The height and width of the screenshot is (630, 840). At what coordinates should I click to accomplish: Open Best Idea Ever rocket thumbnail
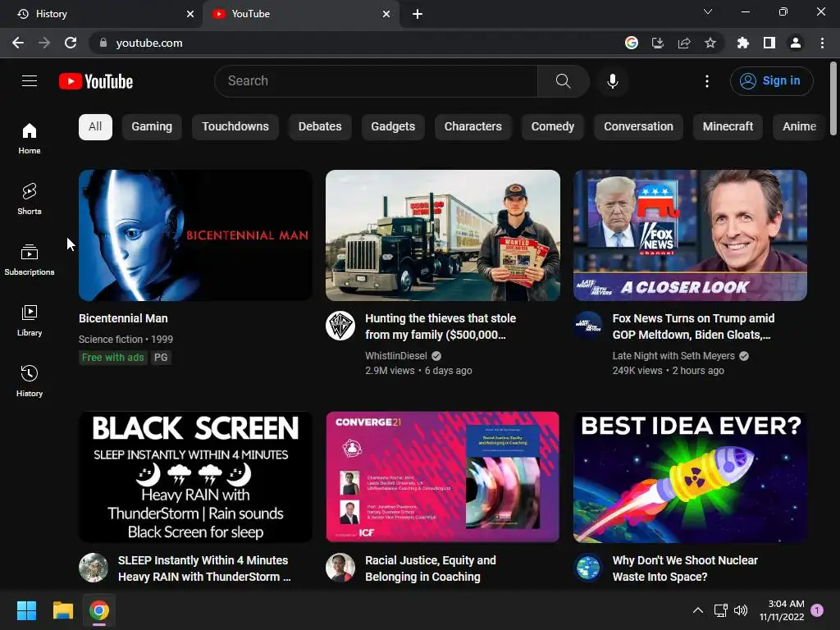(x=690, y=477)
